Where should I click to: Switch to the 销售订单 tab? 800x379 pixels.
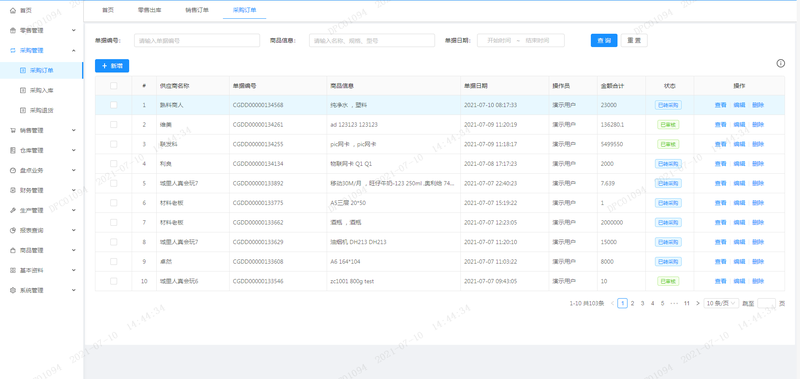point(197,10)
